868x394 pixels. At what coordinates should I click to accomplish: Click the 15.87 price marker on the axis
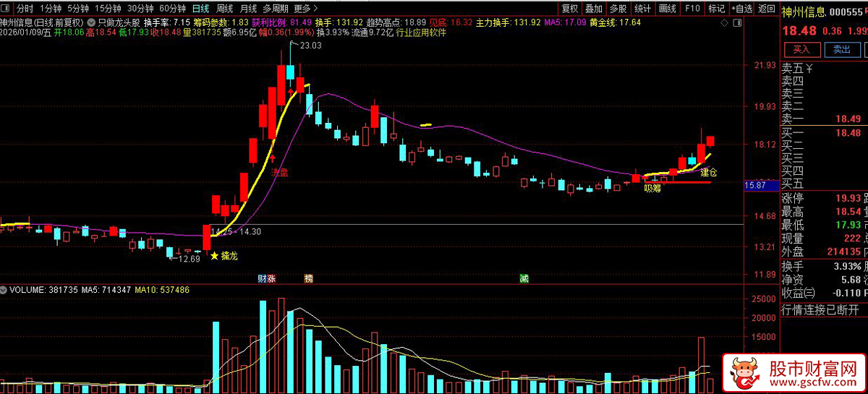(755, 186)
